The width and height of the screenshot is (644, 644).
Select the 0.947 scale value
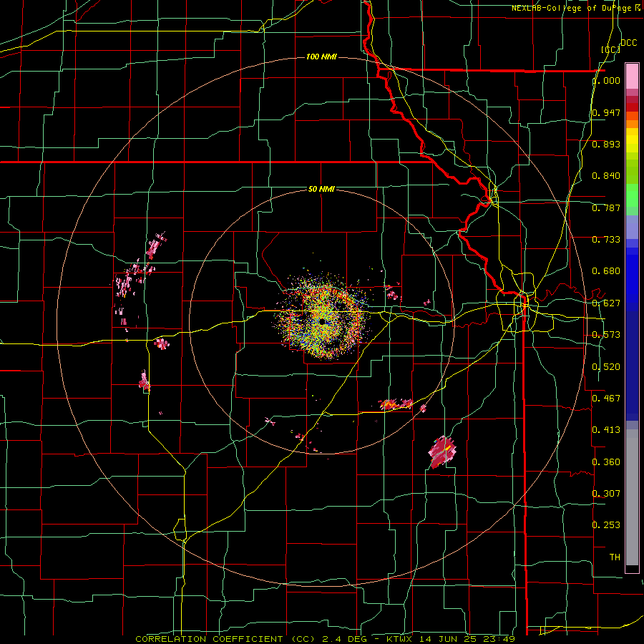pos(606,112)
